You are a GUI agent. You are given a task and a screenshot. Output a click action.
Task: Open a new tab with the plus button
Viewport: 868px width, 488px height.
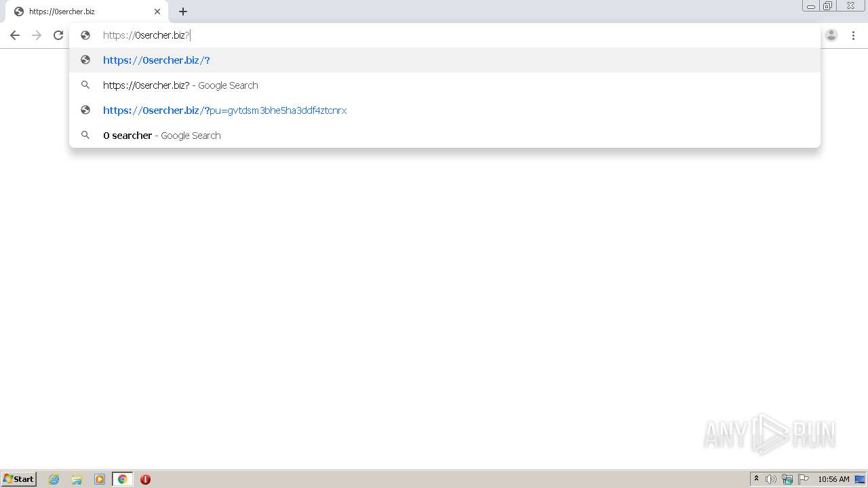coord(183,12)
